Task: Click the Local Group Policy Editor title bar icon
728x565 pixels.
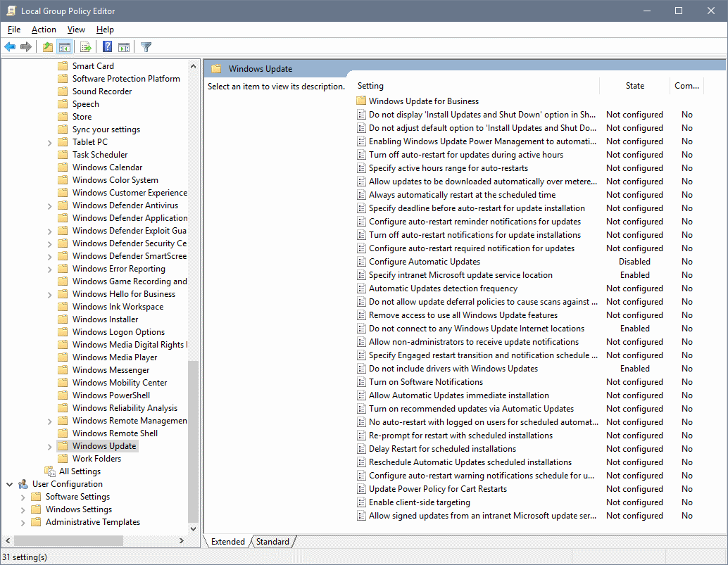Action: click(x=11, y=11)
